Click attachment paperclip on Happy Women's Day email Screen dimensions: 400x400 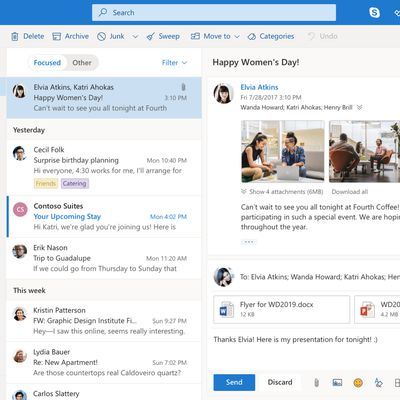pos(183,87)
